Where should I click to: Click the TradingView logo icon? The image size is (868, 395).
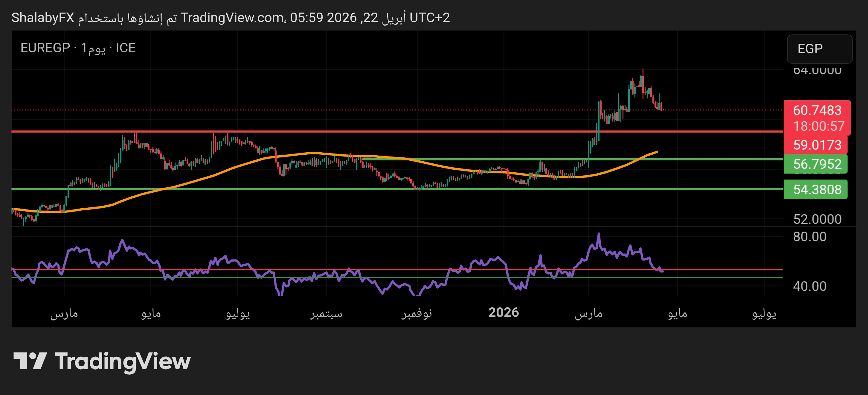pos(30,361)
